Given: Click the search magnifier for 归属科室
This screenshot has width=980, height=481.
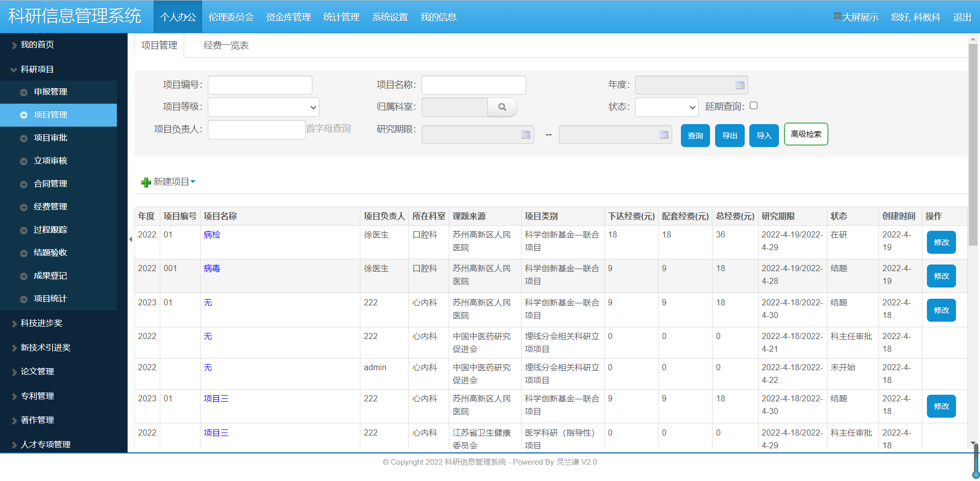Looking at the screenshot, I should pos(502,107).
